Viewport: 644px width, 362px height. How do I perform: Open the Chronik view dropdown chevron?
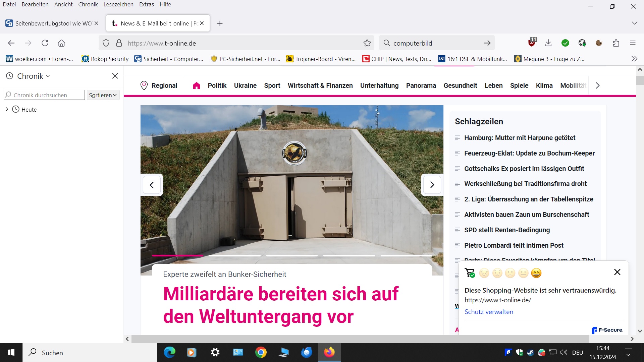pos(47,76)
